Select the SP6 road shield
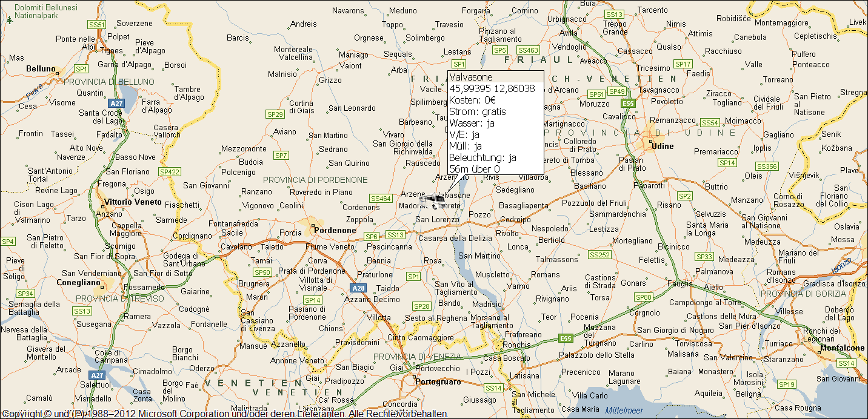Viewport: 868px width, 419px height. tap(371, 236)
